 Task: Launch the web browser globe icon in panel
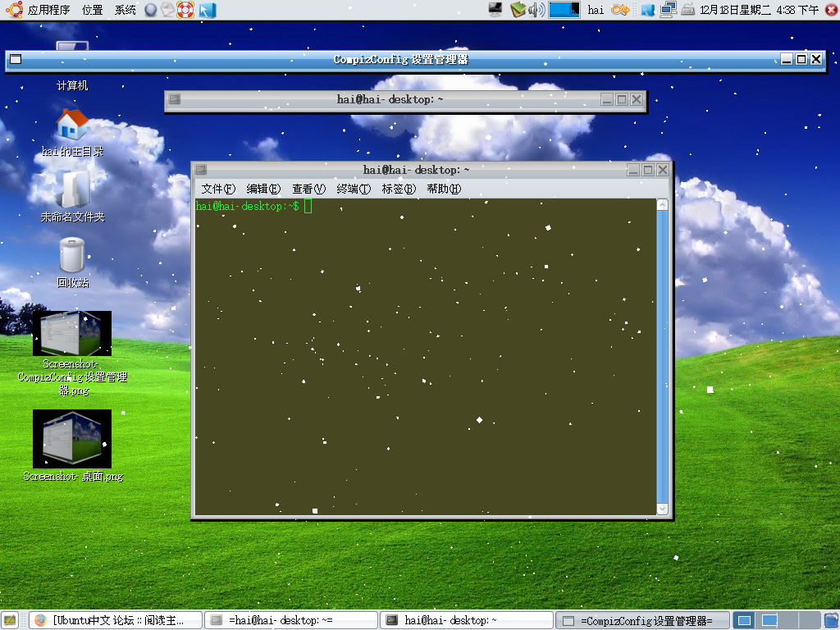point(151,10)
